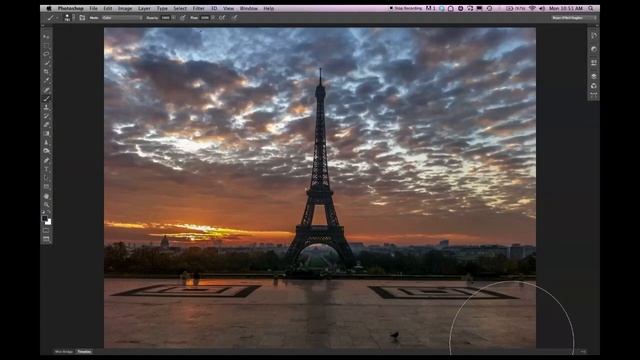Screen dimensions: 640x360
Task: Open the 3D menu
Action: 214,8
